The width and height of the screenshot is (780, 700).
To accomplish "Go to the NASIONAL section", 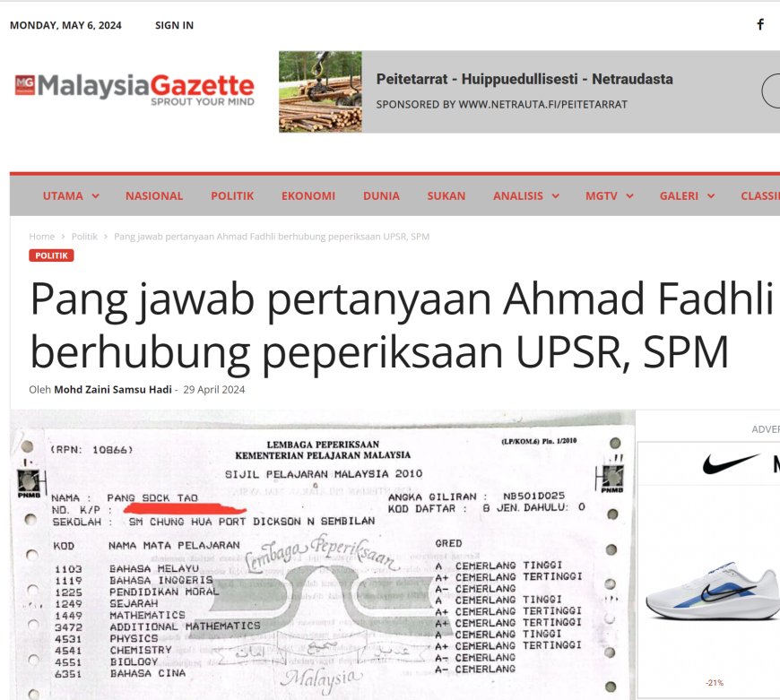I will pyautogui.click(x=153, y=195).
